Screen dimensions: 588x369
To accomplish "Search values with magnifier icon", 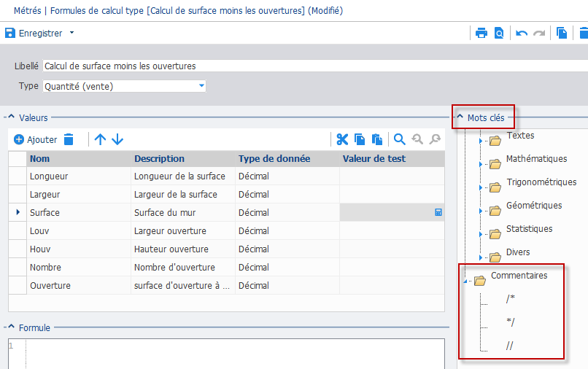I will point(399,139).
